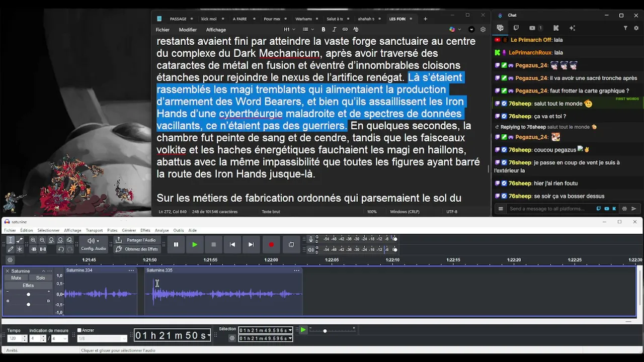Click the Silence audio selection icon
The image size is (644, 362).
click(x=42, y=249)
